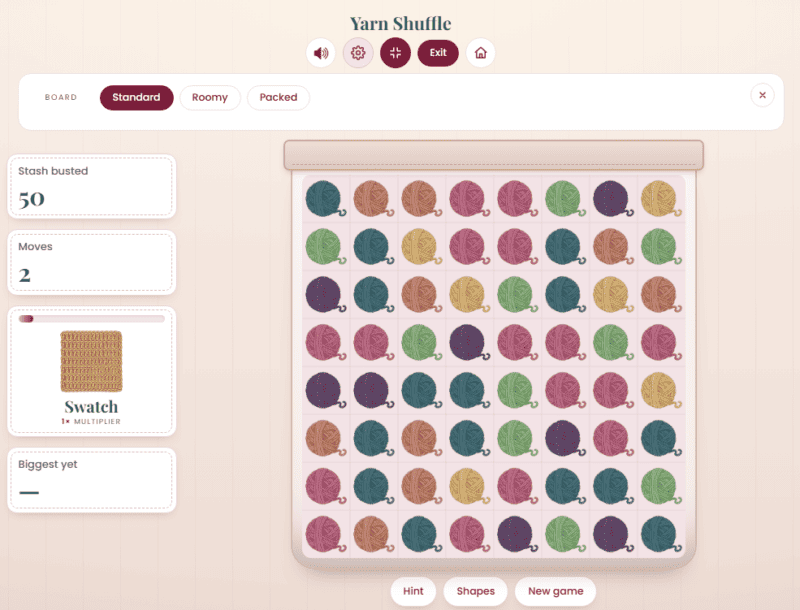Click the knitted Swatch thumbnail image
The height and width of the screenshot is (610, 800).
[92, 361]
